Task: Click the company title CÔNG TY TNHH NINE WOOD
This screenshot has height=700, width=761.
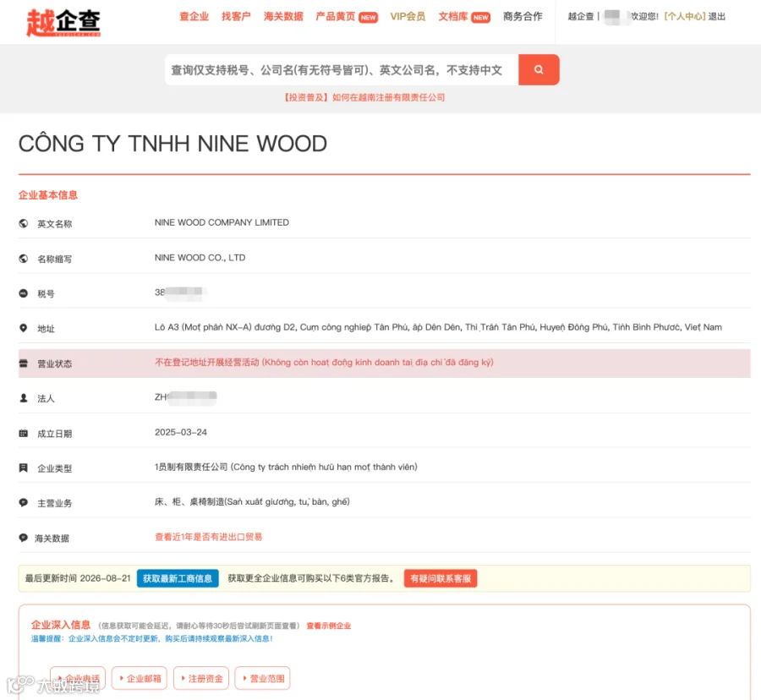Action: tap(172, 144)
